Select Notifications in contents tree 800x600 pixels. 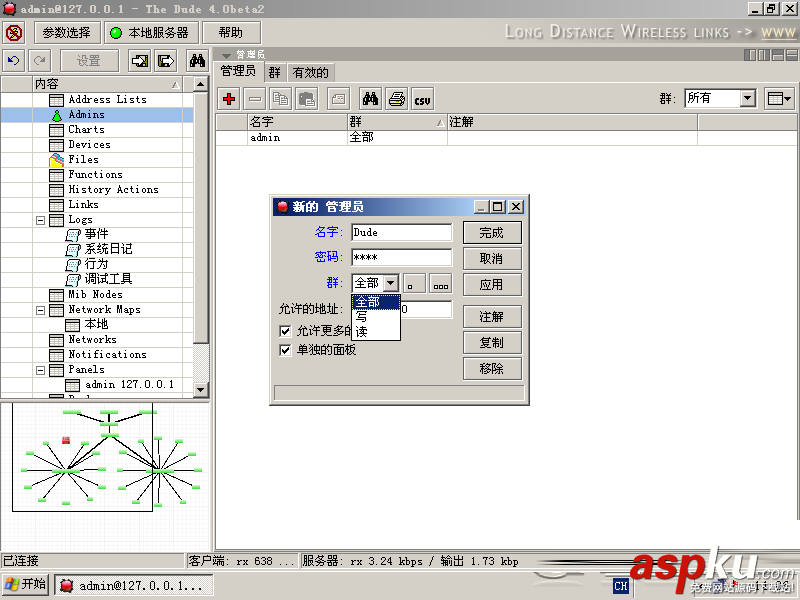click(108, 354)
